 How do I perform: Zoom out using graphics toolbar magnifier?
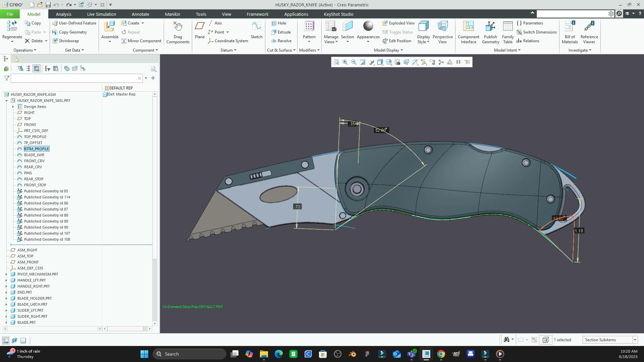point(354,62)
